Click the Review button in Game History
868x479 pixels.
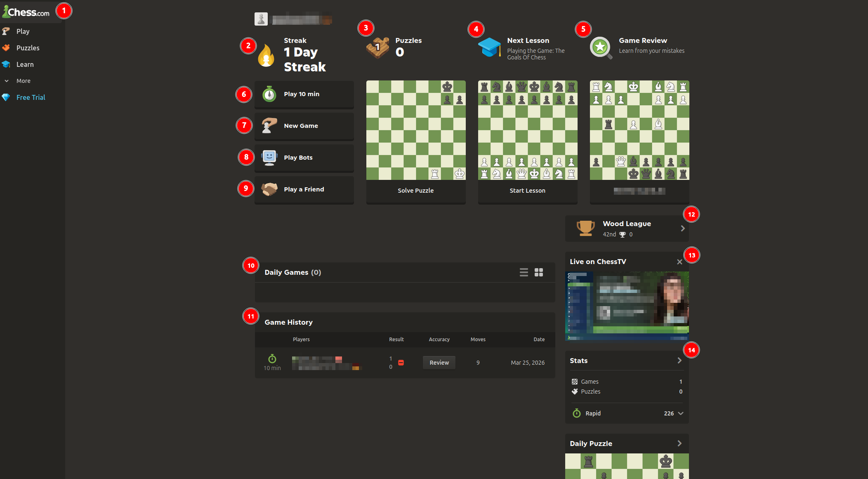click(x=439, y=363)
